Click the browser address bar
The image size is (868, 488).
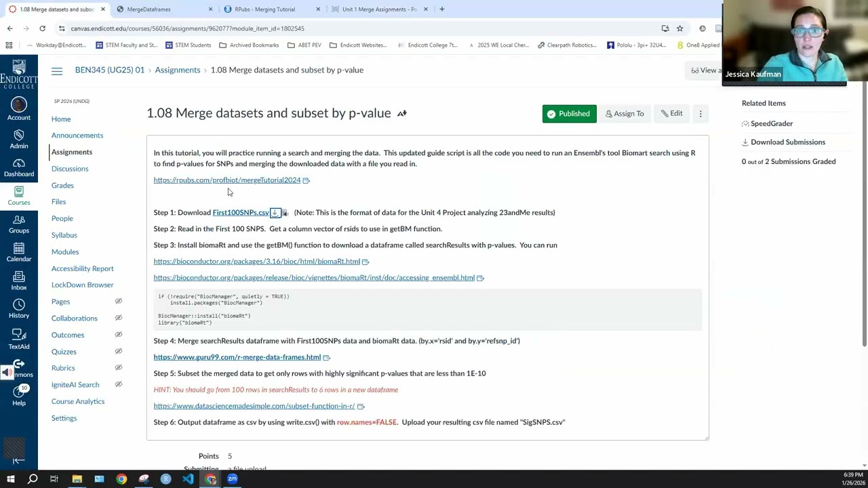tap(359, 28)
